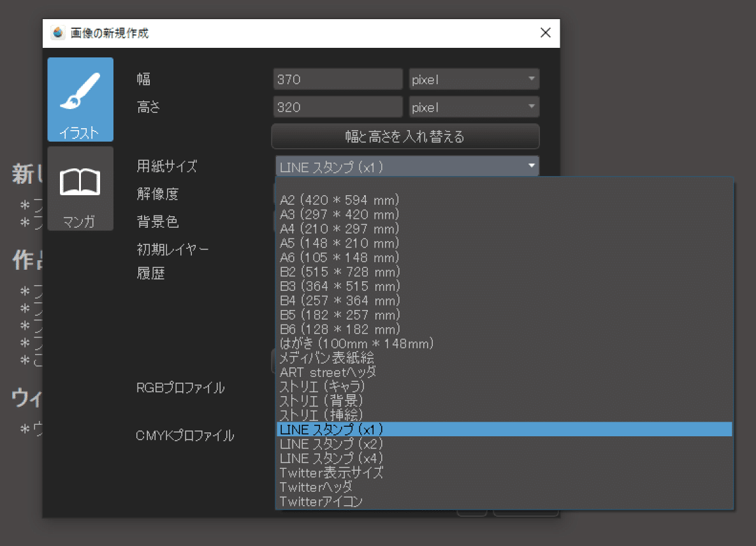Select メディバン表紙絵 paper size

tap(504, 358)
